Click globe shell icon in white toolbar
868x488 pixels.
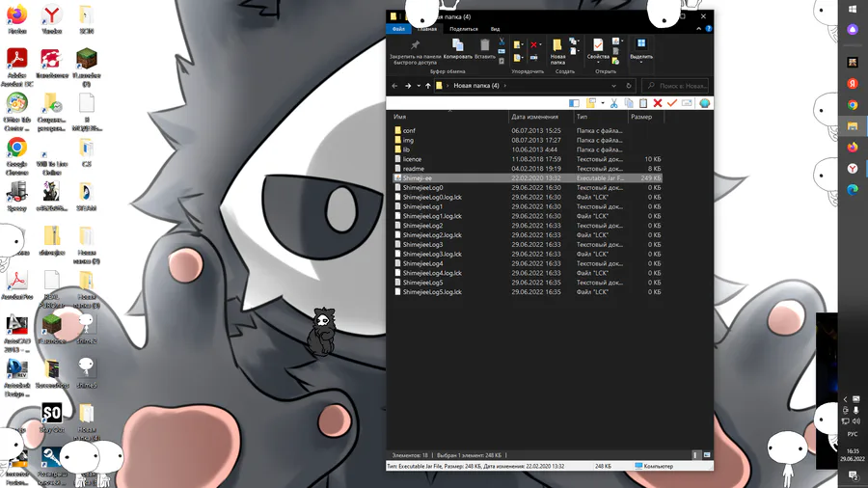click(704, 103)
